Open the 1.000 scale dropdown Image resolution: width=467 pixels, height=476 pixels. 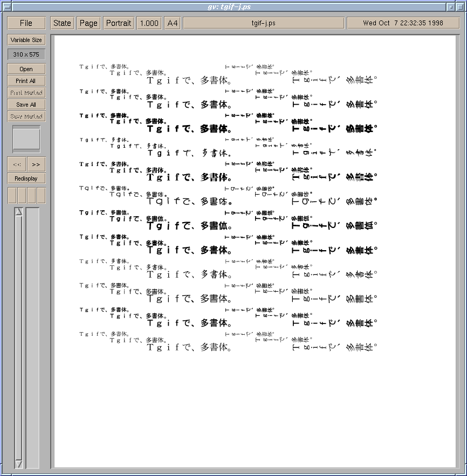tap(149, 23)
